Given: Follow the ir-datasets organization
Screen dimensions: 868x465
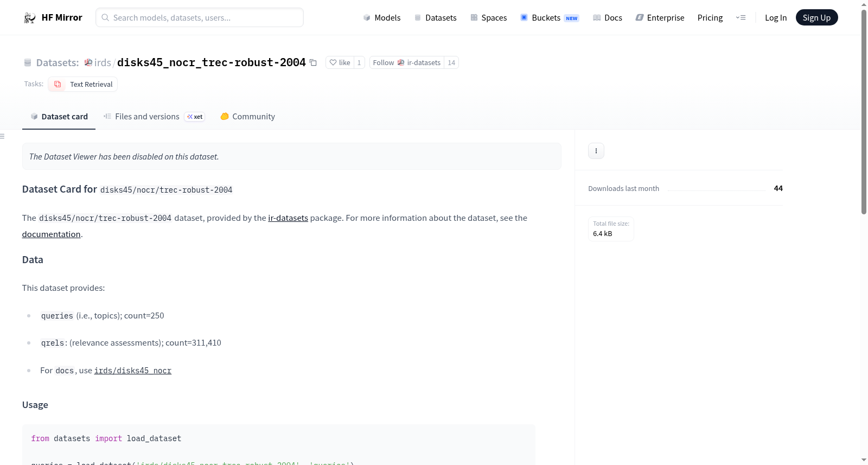Looking at the screenshot, I should click(407, 62).
